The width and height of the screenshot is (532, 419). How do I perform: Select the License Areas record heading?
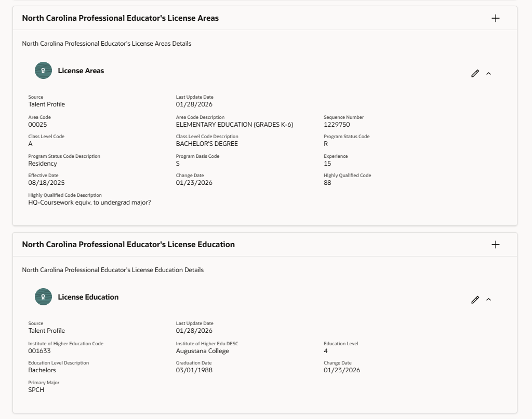(x=81, y=71)
